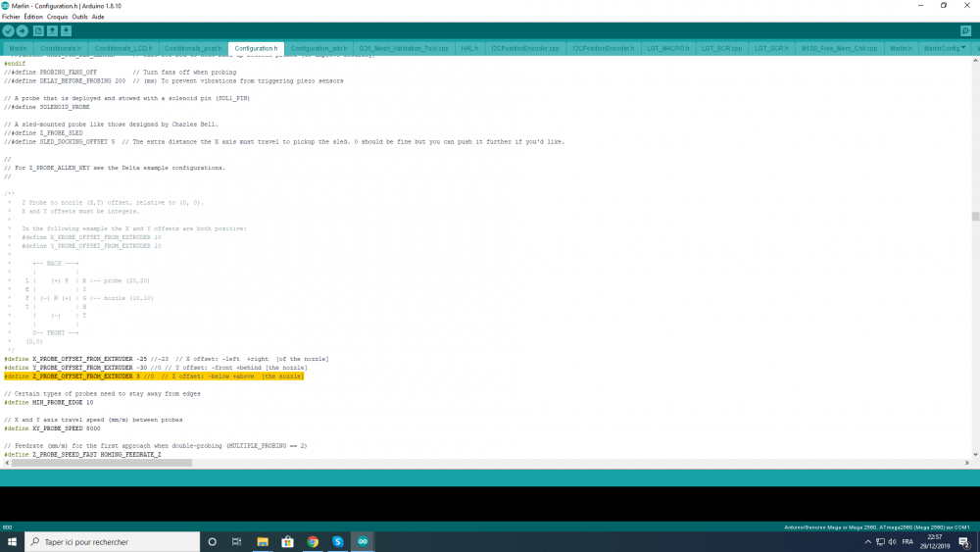Screen dimensions: 980x552
Task: Open File Explorer from the taskbar
Action: 263,542
